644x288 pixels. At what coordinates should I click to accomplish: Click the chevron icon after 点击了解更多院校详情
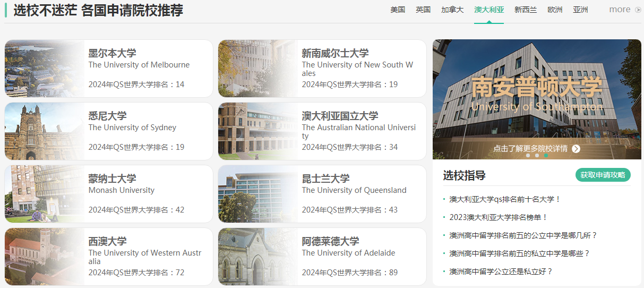coord(576,149)
